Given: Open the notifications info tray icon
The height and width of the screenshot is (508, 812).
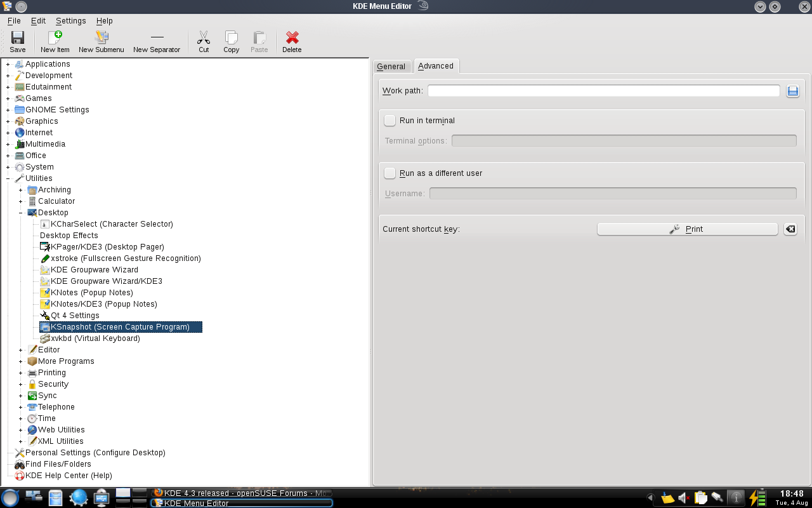Looking at the screenshot, I should 736,498.
